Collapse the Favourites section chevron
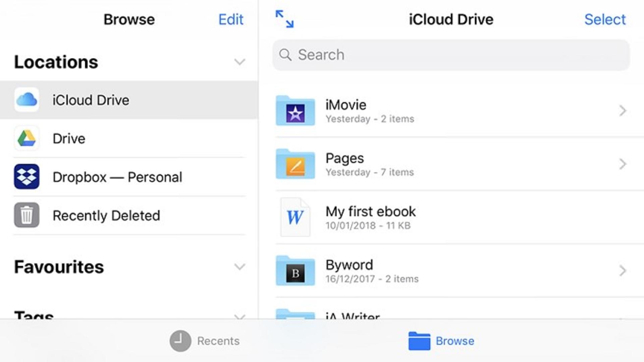644x362 pixels. (x=239, y=267)
